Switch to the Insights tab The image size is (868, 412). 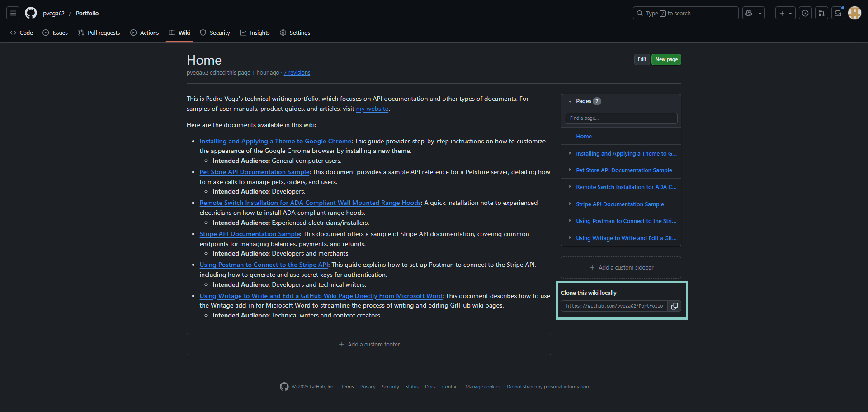(255, 33)
